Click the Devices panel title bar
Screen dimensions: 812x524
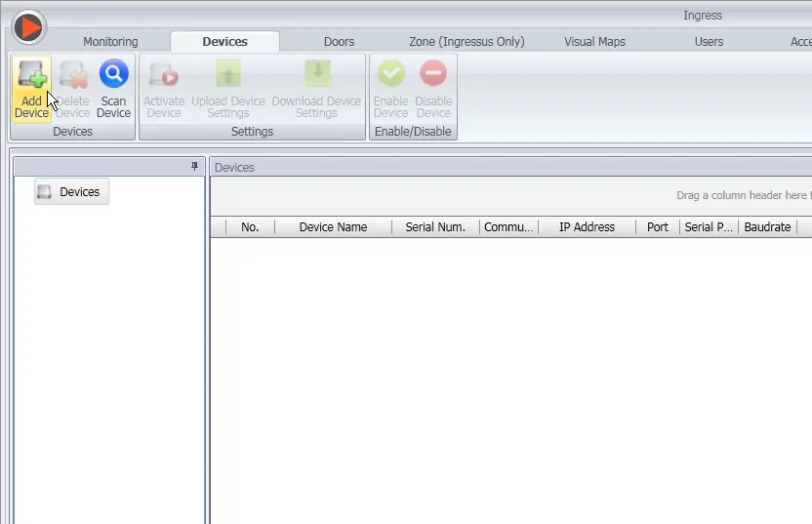click(x=510, y=167)
